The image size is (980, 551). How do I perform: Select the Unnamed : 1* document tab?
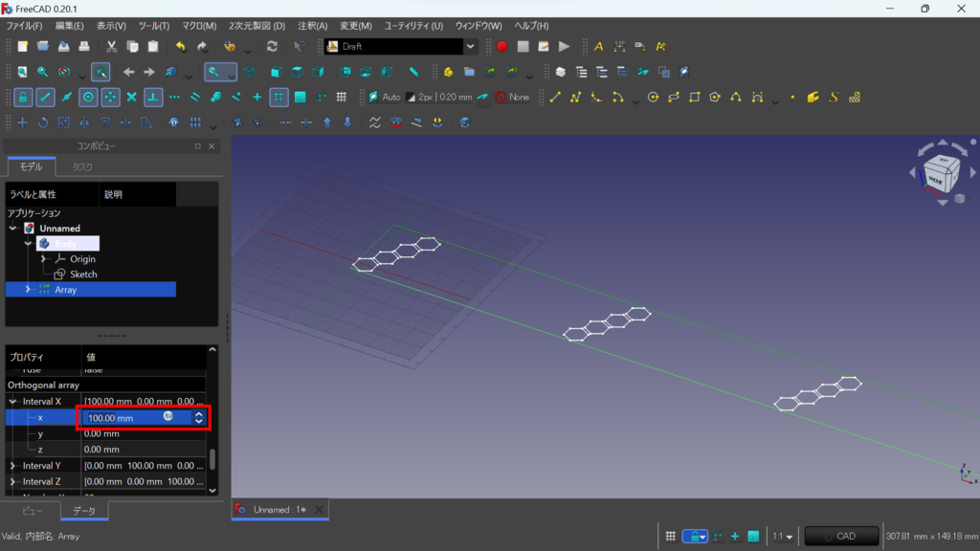tap(279, 510)
